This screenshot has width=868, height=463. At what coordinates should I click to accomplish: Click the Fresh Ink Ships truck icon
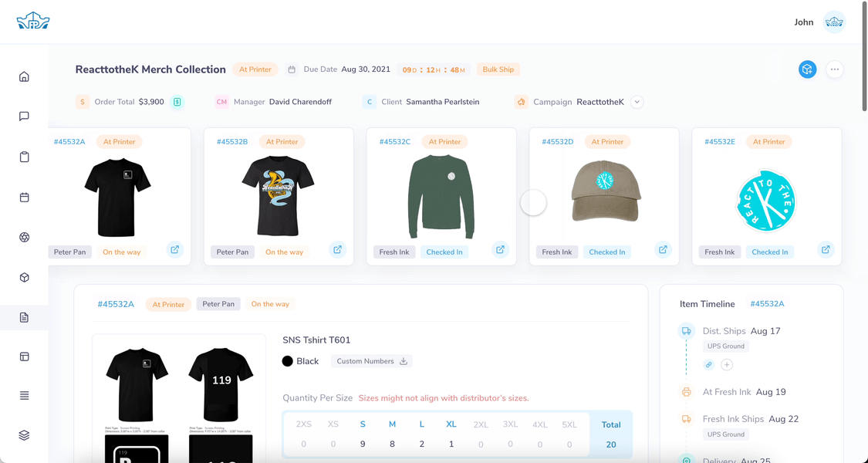(687, 419)
